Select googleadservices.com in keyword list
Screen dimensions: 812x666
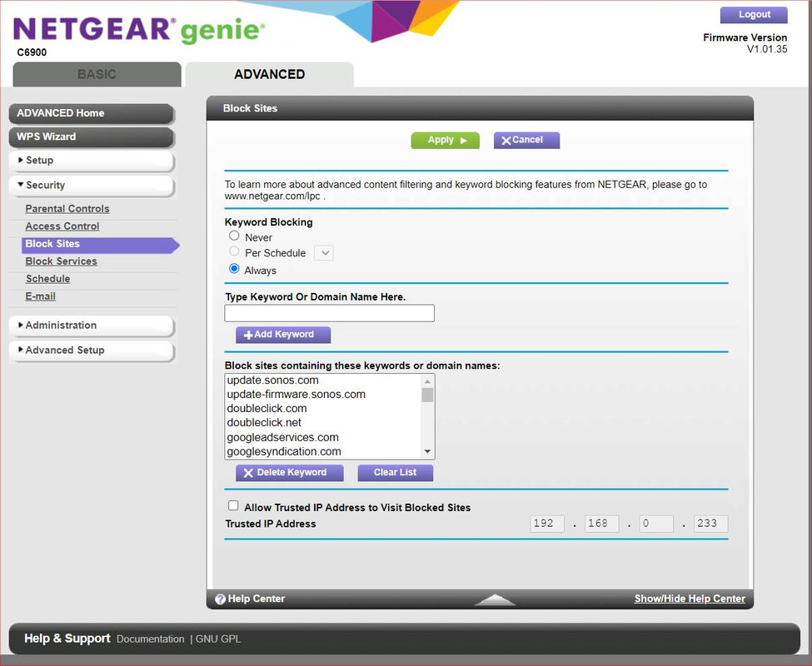click(324, 438)
